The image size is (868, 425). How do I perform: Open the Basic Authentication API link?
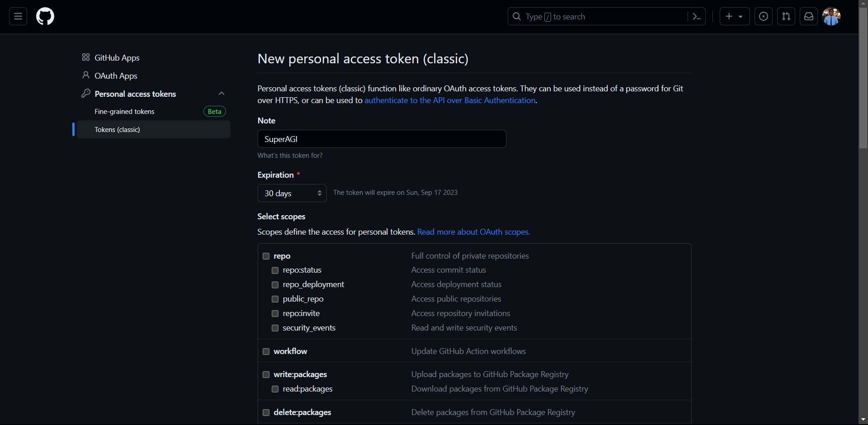[450, 100]
